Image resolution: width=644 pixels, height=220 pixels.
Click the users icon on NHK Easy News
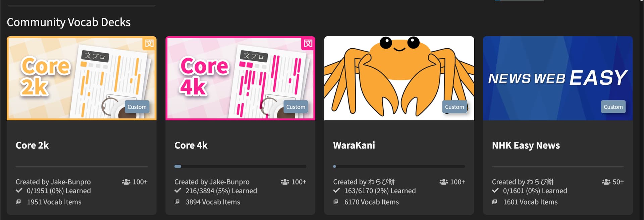point(606,182)
